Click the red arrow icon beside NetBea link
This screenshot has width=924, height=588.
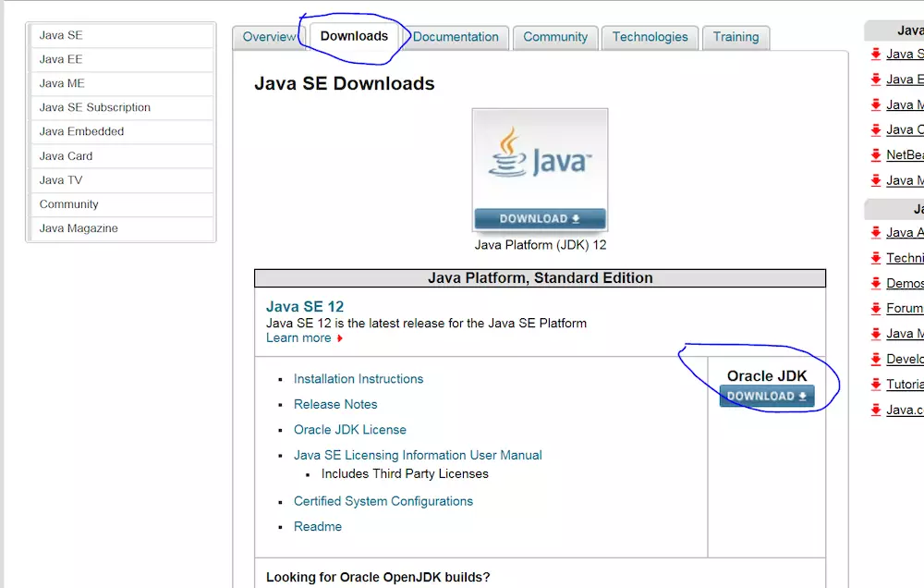click(876, 155)
